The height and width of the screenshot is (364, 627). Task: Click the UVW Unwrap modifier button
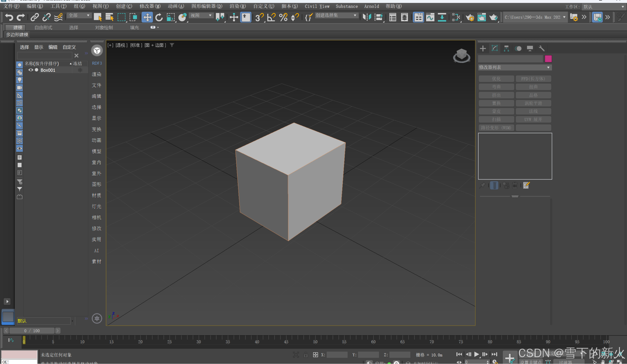coord(533,119)
